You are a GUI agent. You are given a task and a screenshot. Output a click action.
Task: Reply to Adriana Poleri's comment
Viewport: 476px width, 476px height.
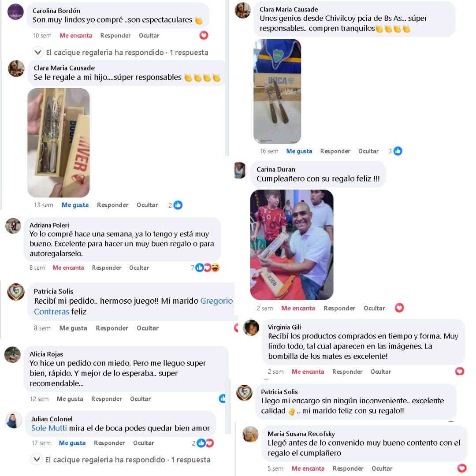pyautogui.click(x=107, y=268)
